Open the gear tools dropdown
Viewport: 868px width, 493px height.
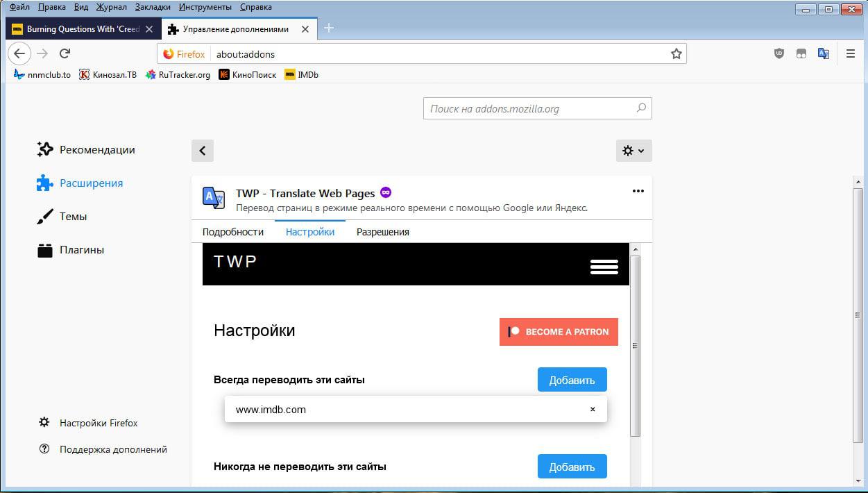633,150
